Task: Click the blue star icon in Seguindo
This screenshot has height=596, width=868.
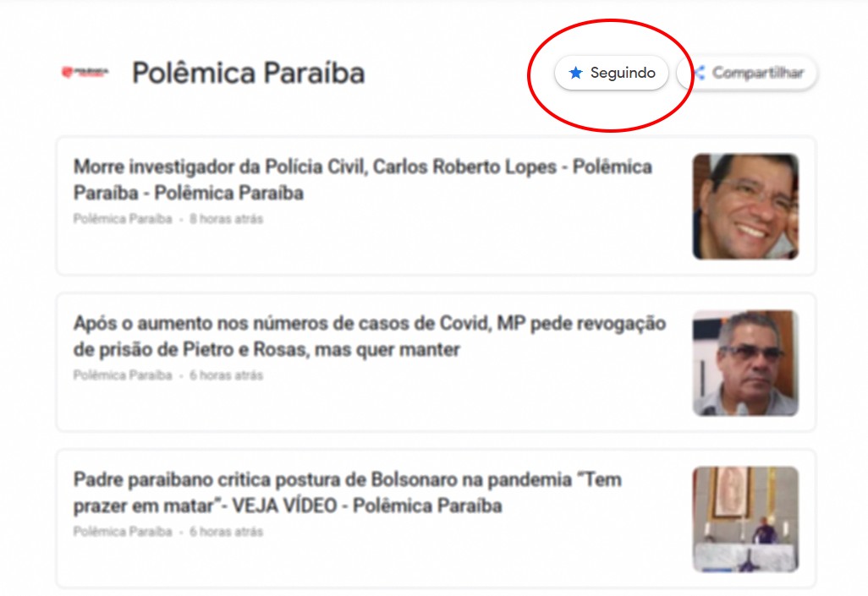Action: coord(576,73)
